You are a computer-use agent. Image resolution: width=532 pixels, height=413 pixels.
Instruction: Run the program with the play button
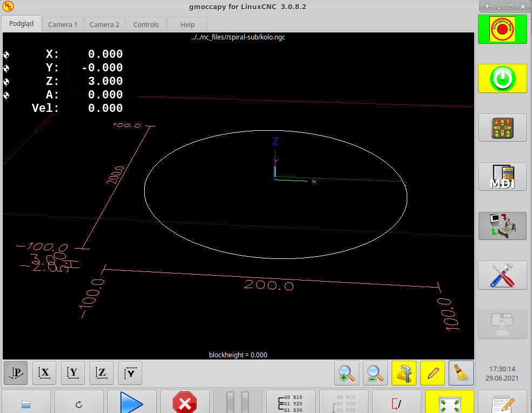pos(132,402)
